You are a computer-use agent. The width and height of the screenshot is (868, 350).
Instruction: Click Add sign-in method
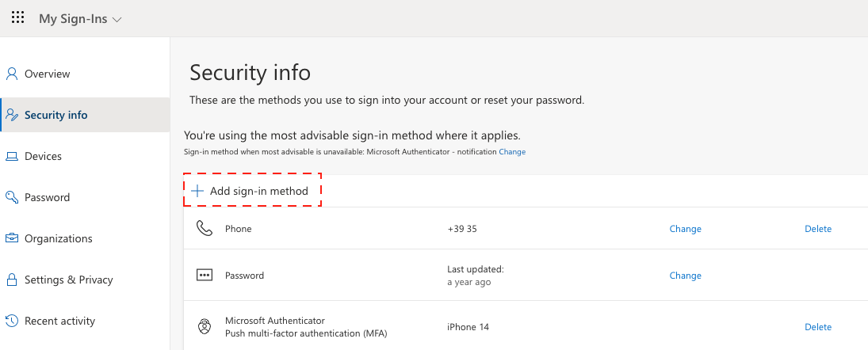click(x=251, y=191)
